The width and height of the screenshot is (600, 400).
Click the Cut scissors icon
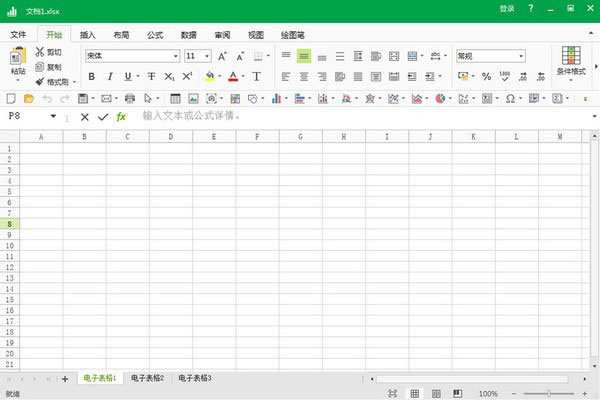tap(40, 52)
